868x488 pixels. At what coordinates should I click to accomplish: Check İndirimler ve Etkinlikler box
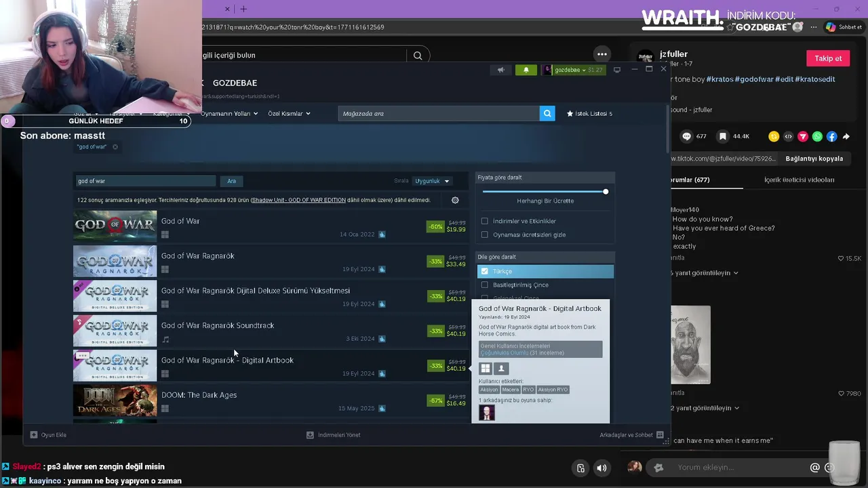tap(484, 221)
